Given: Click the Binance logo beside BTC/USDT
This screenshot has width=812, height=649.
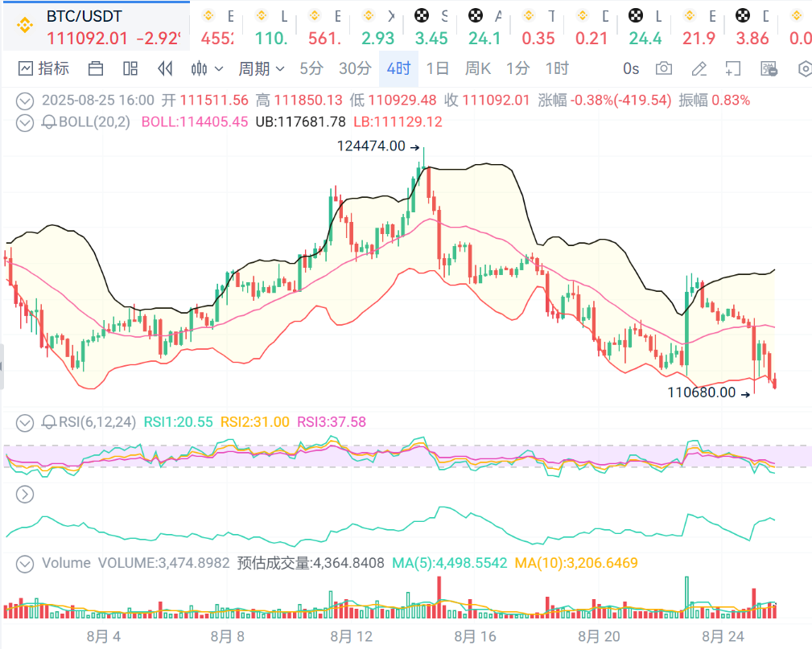Looking at the screenshot, I should 25,25.
